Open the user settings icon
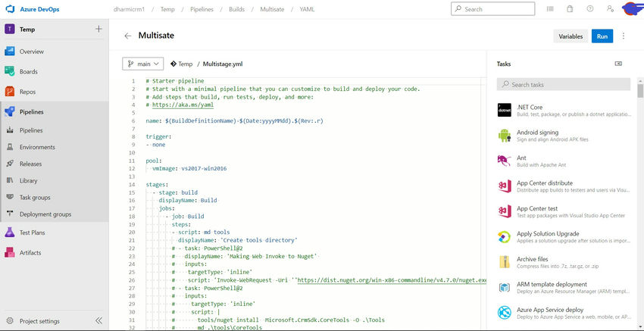Viewport: 644px width, 331px height. coord(610,9)
